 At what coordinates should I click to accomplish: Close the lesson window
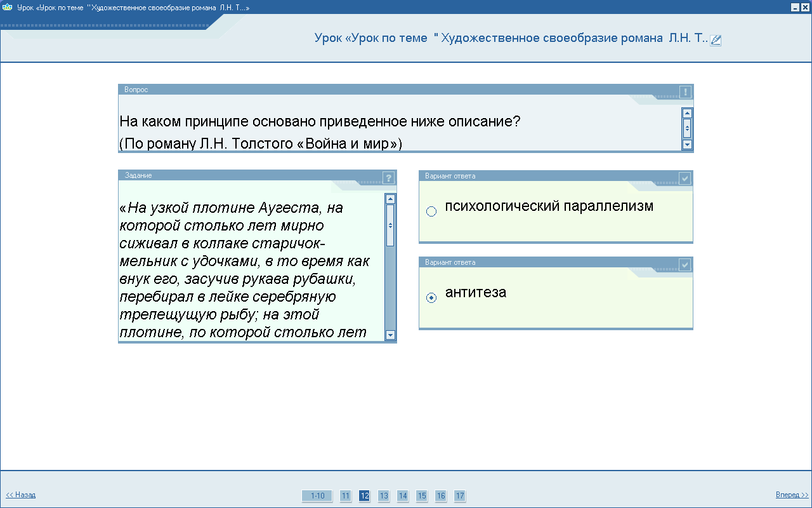tap(805, 7)
